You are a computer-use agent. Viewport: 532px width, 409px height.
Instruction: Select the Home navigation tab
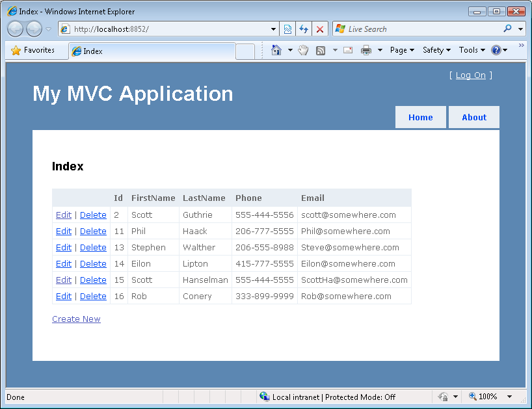tap(420, 118)
